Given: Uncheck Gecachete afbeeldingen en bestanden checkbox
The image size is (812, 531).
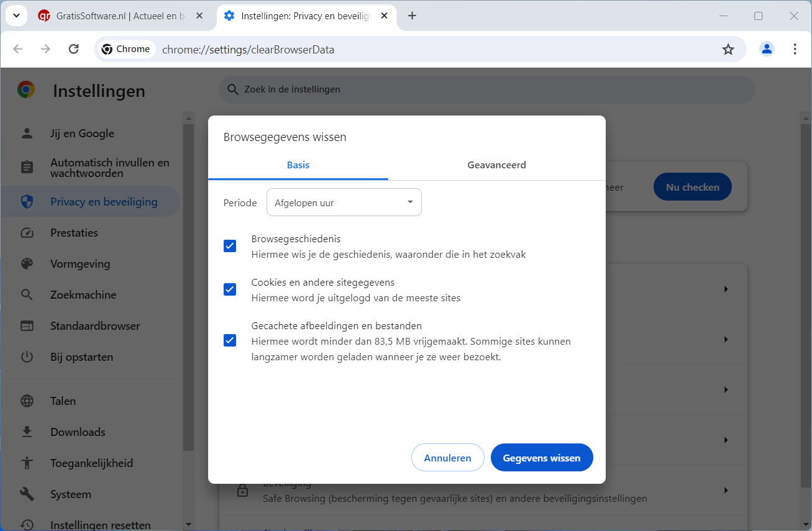Looking at the screenshot, I should [230, 340].
